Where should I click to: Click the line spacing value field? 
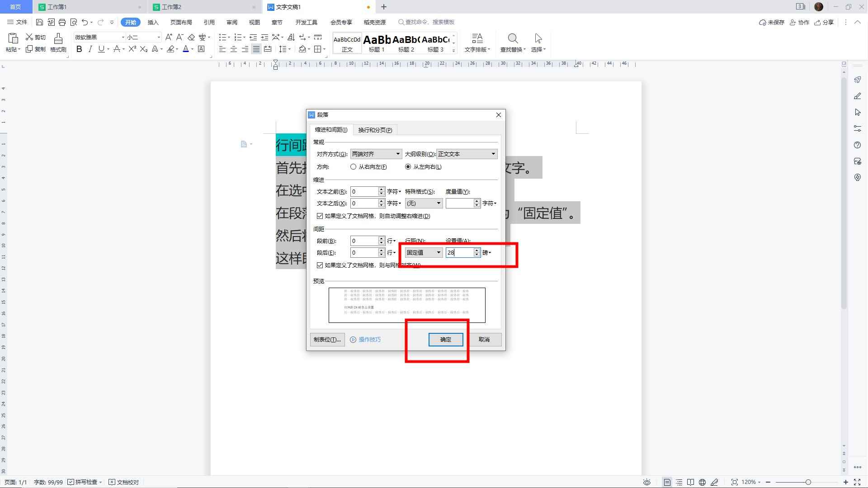(459, 253)
